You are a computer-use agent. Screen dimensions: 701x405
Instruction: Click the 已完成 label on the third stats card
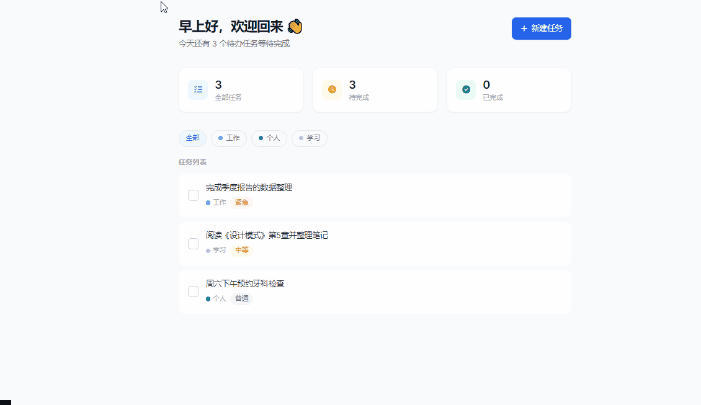tap(493, 97)
